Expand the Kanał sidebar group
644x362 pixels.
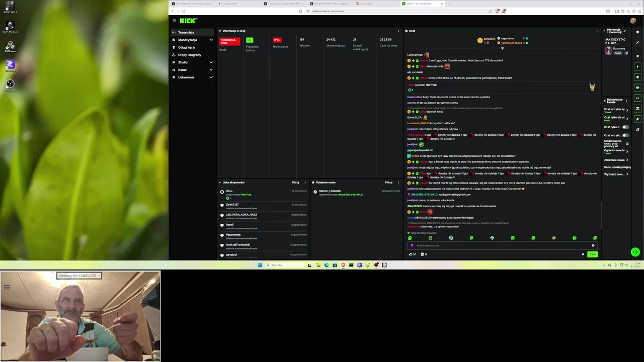point(193,70)
